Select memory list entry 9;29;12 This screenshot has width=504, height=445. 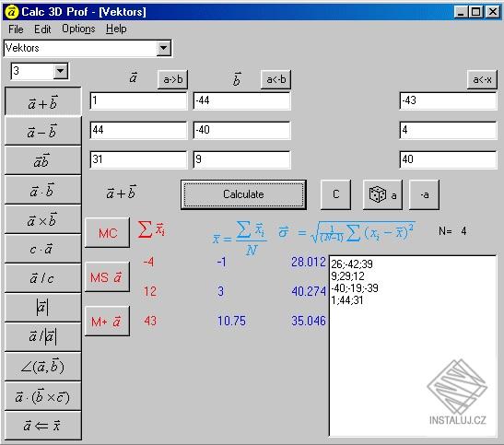click(347, 276)
